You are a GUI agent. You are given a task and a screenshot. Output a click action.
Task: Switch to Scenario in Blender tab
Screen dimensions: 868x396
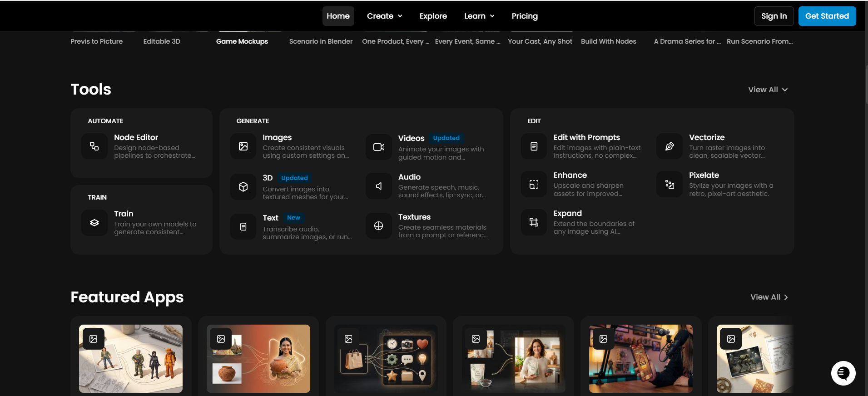click(x=321, y=41)
